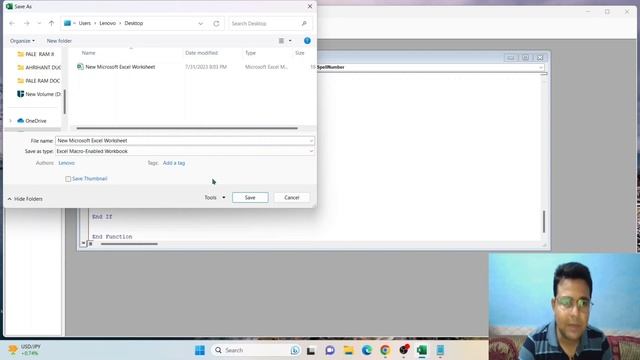Click the Save button
The width and height of the screenshot is (640, 360).
tap(250, 198)
